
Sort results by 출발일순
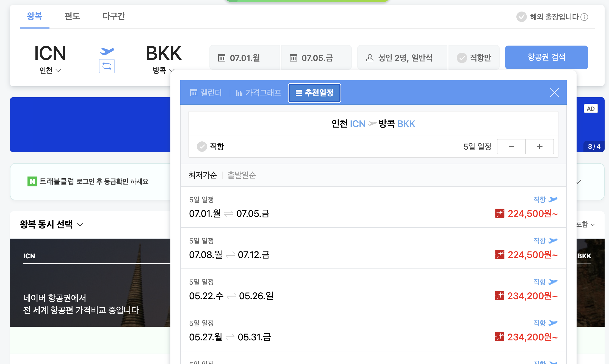241,175
